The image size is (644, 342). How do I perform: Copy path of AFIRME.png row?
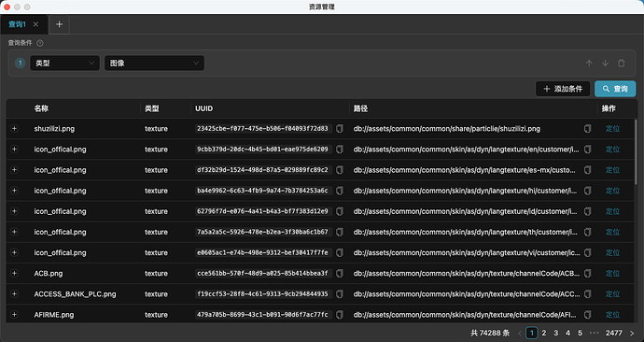[x=588, y=315]
